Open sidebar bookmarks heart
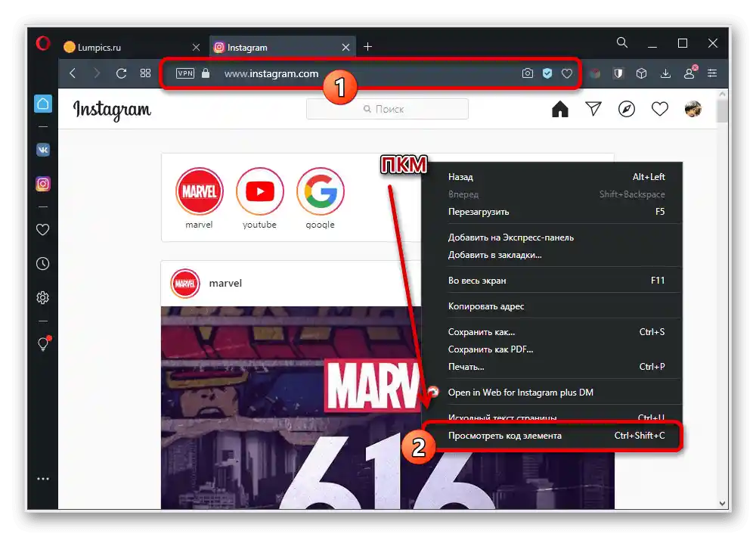The width and height of the screenshot is (756, 537). pos(43,230)
